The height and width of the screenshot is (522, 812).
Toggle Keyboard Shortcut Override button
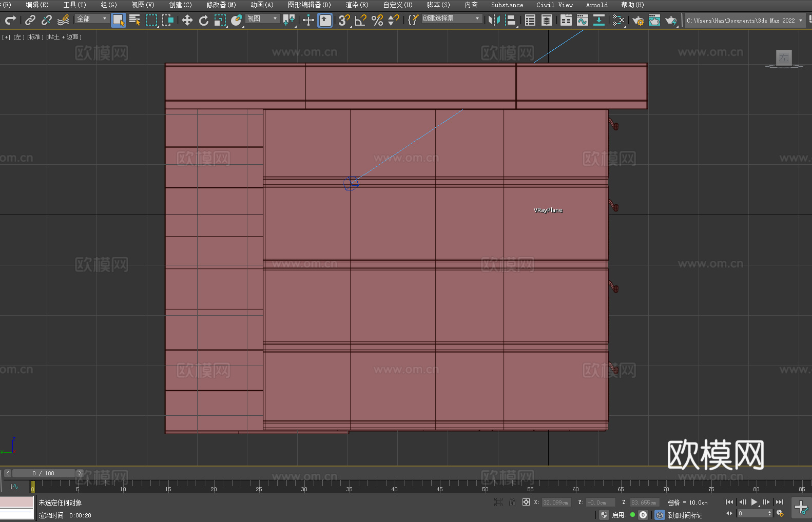tap(325, 20)
